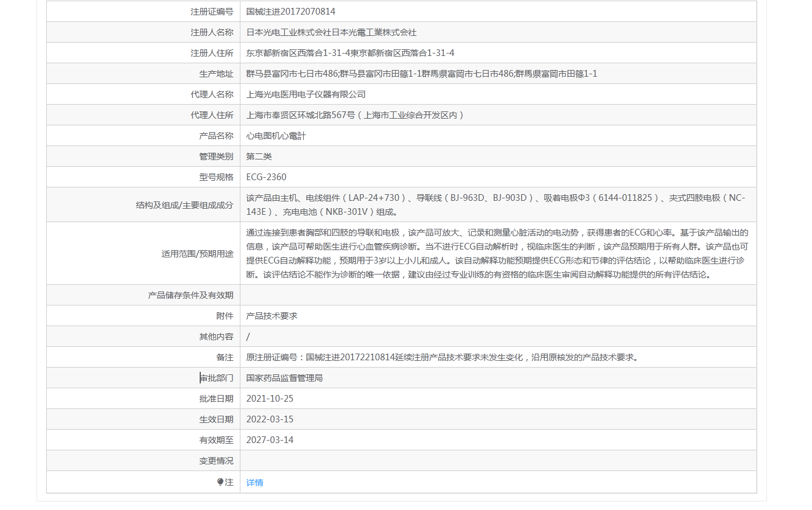Select agent address 上海市奉贤区环城北路567号
812x510 pixels.
coord(301,115)
